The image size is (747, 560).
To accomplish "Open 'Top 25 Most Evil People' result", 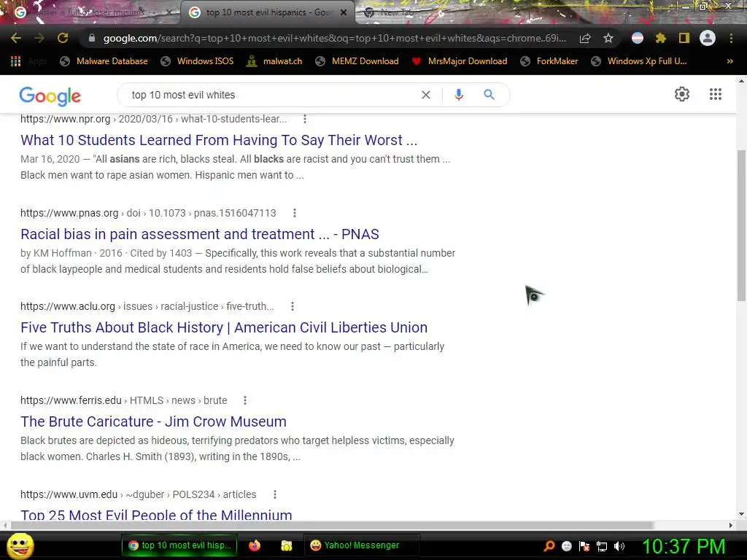I will click(156, 514).
